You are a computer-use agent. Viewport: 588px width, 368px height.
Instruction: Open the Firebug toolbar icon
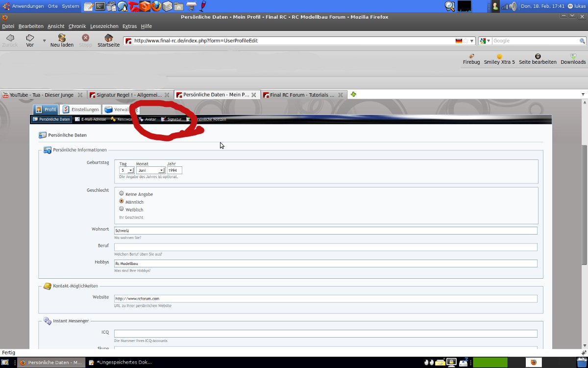471,56
